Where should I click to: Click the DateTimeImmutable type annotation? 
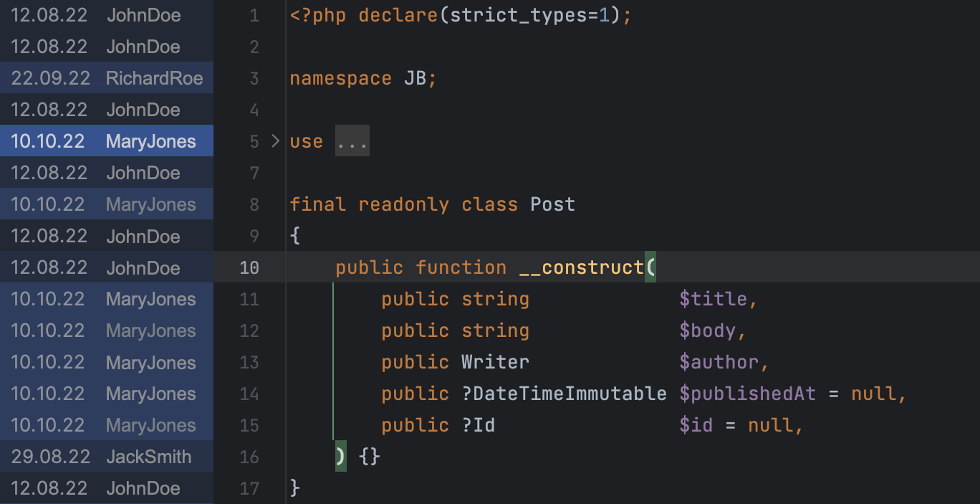[566, 393]
